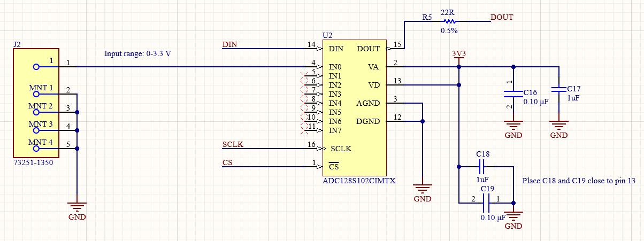Screen dimensions: 644x241
Task: Select the ADC128S102CIMTX part number text
Action: [359, 181]
